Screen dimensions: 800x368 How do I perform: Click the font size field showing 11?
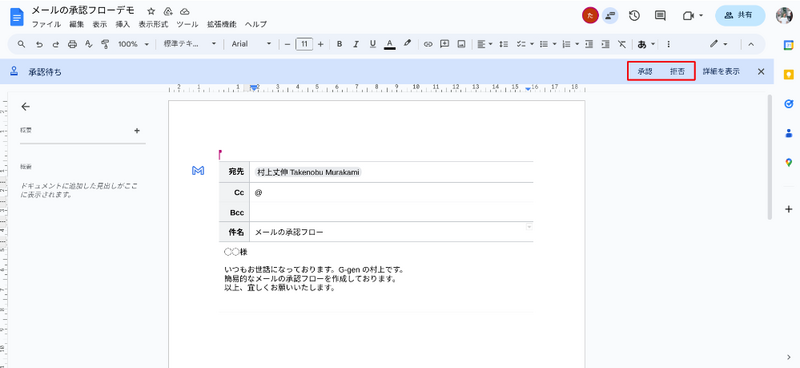pyautogui.click(x=304, y=44)
